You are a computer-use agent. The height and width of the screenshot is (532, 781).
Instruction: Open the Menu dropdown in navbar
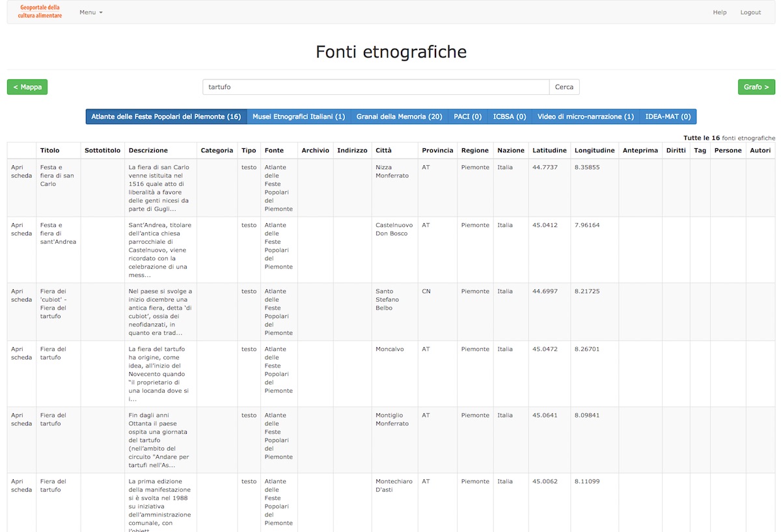click(90, 12)
